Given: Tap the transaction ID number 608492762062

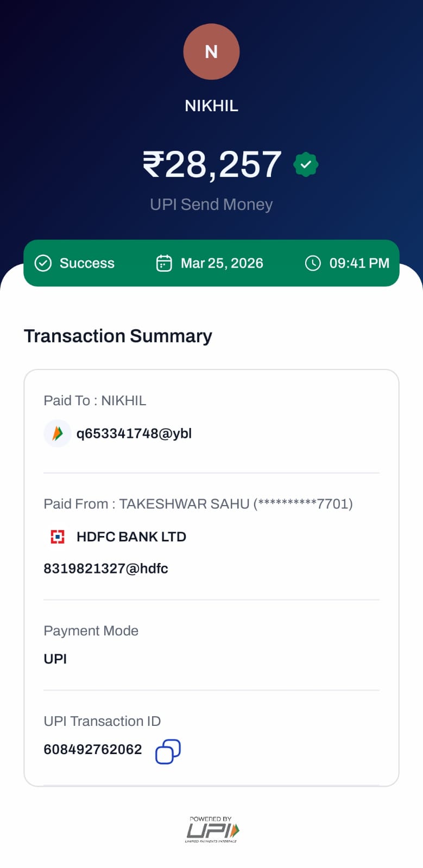Looking at the screenshot, I should click(x=93, y=749).
